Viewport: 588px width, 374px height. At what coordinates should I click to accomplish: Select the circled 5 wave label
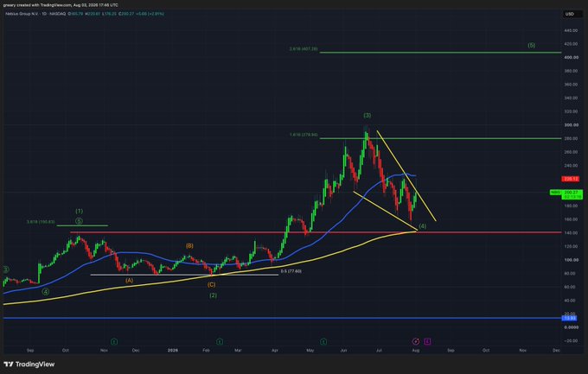pyautogui.click(x=80, y=221)
